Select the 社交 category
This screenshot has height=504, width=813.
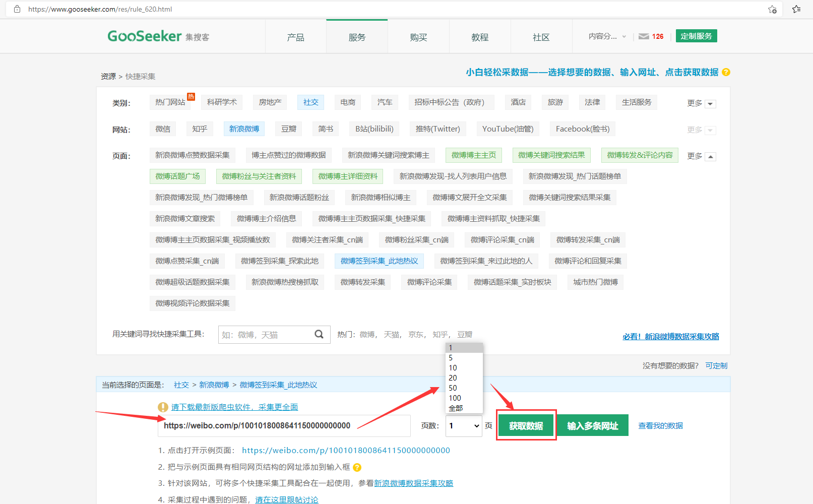(x=310, y=102)
